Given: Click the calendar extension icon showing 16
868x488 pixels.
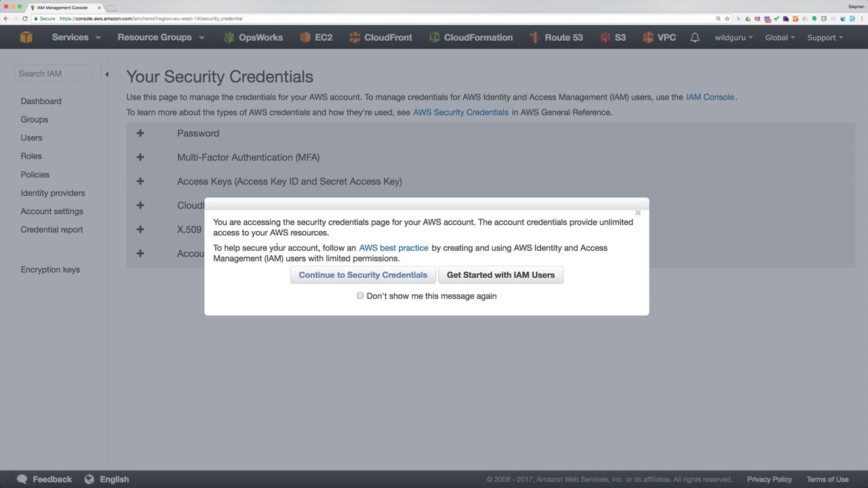Looking at the screenshot, I should pos(767,18).
